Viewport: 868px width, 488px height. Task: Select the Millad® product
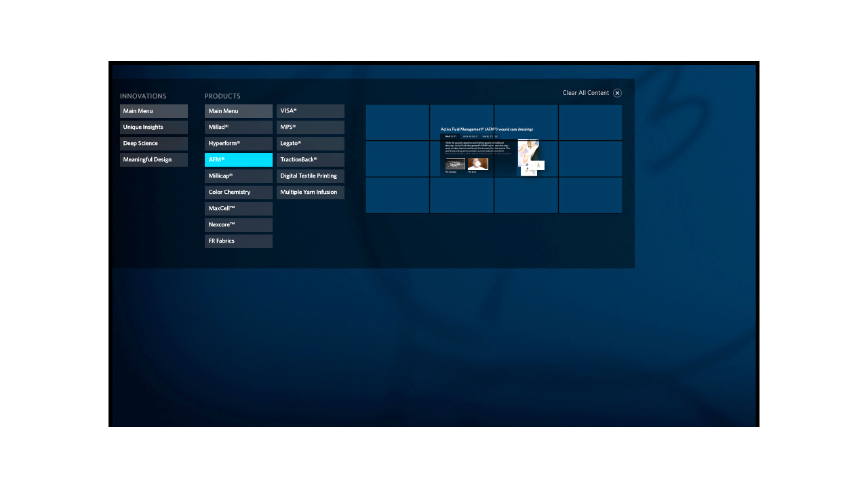[239, 127]
